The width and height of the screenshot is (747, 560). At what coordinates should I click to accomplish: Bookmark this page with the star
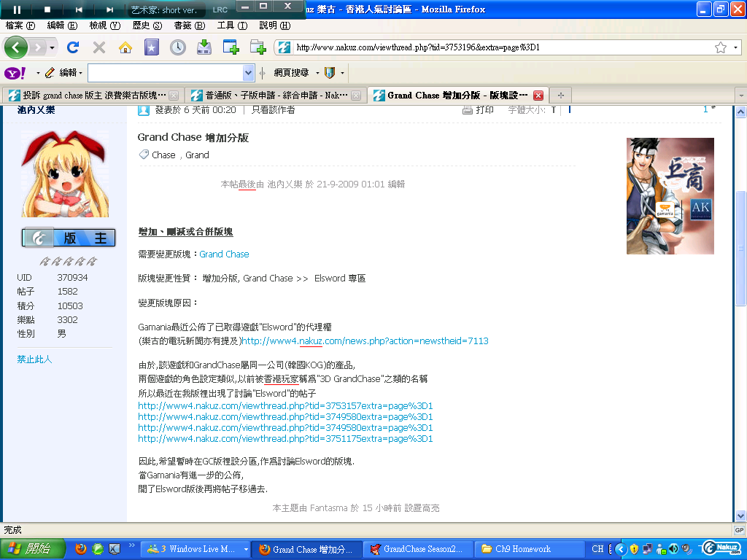(x=720, y=47)
